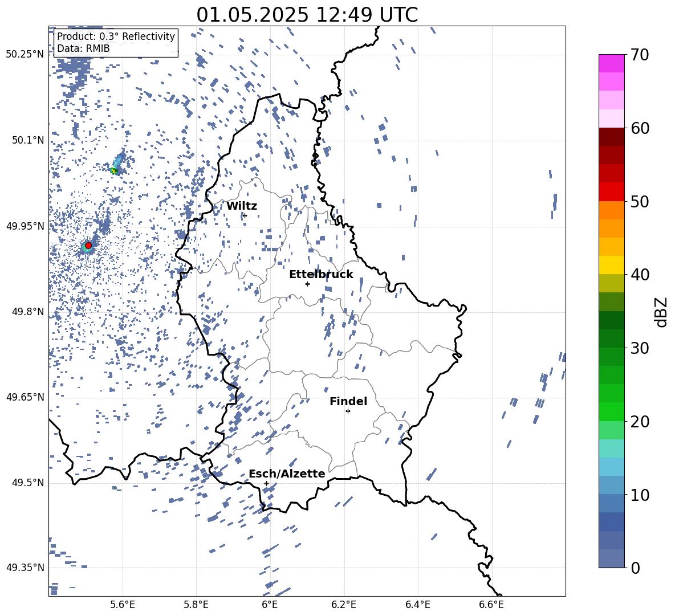675x616 pixels.
Task: Click the Ettelbruck city label
Action: pos(321,275)
